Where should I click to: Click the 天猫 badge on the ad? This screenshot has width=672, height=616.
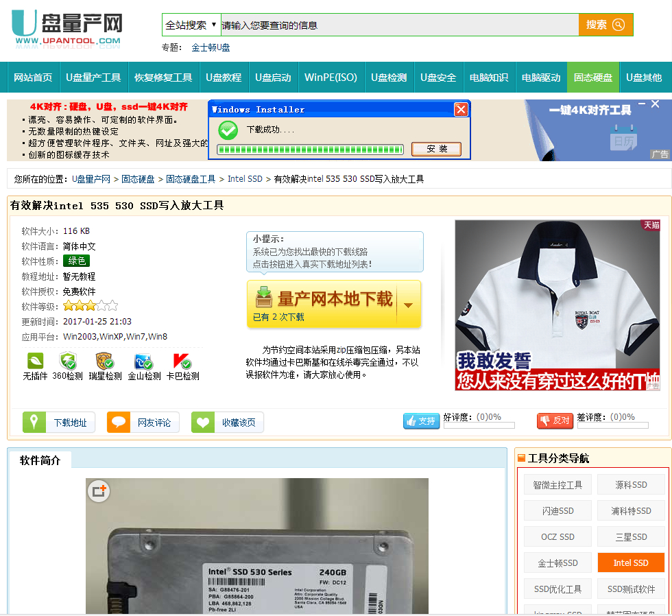(x=651, y=225)
